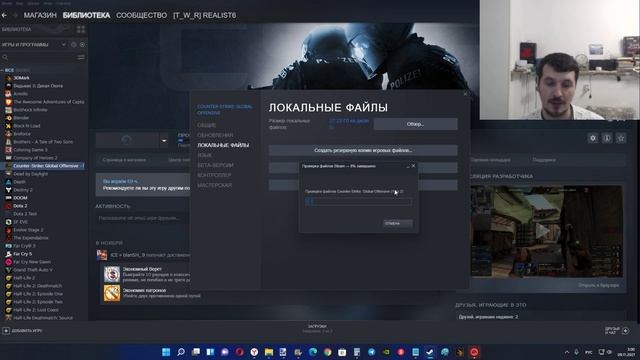Click the ready-to-play filter icon

82,44
